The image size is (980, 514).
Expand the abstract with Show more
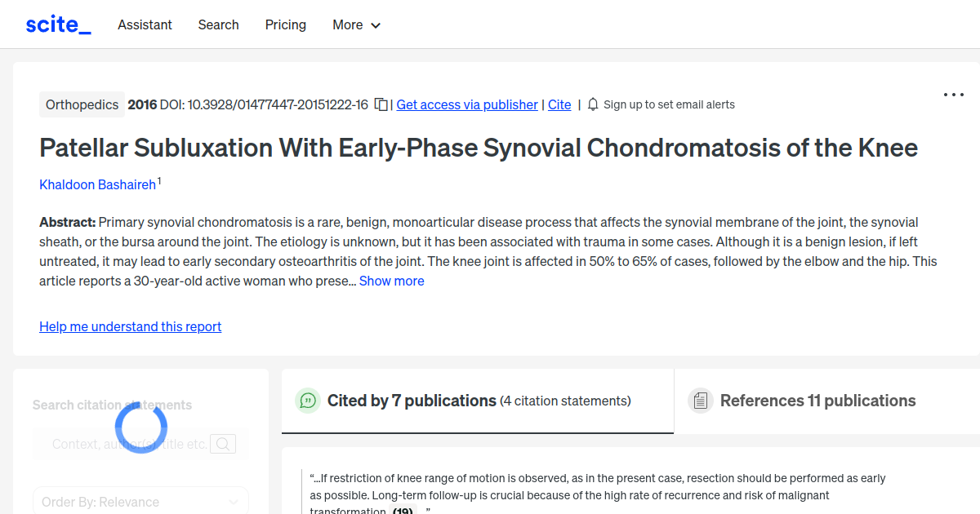391,281
